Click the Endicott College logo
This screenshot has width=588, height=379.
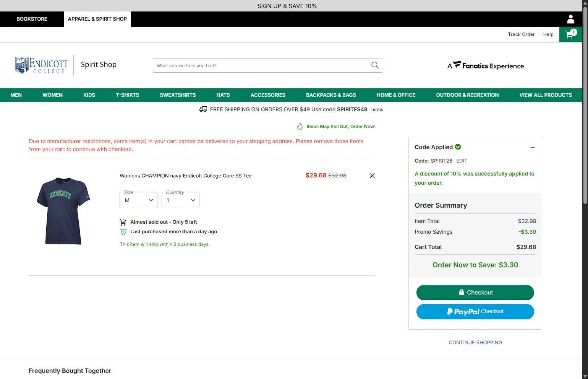coord(42,65)
